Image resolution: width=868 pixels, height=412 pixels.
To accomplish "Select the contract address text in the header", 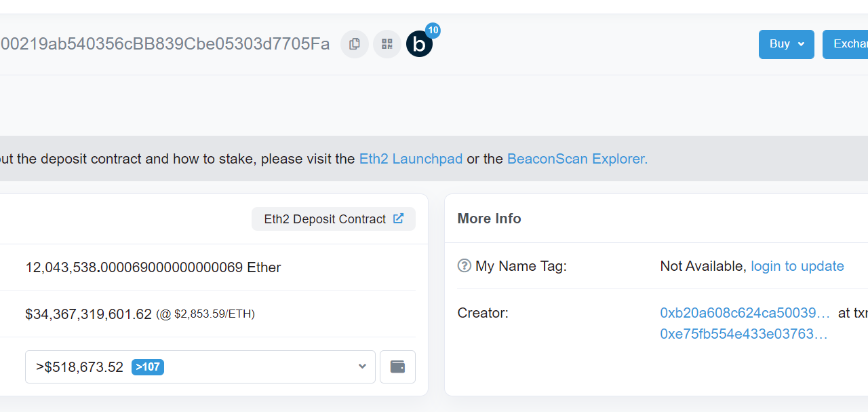I will [x=163, y=43].
